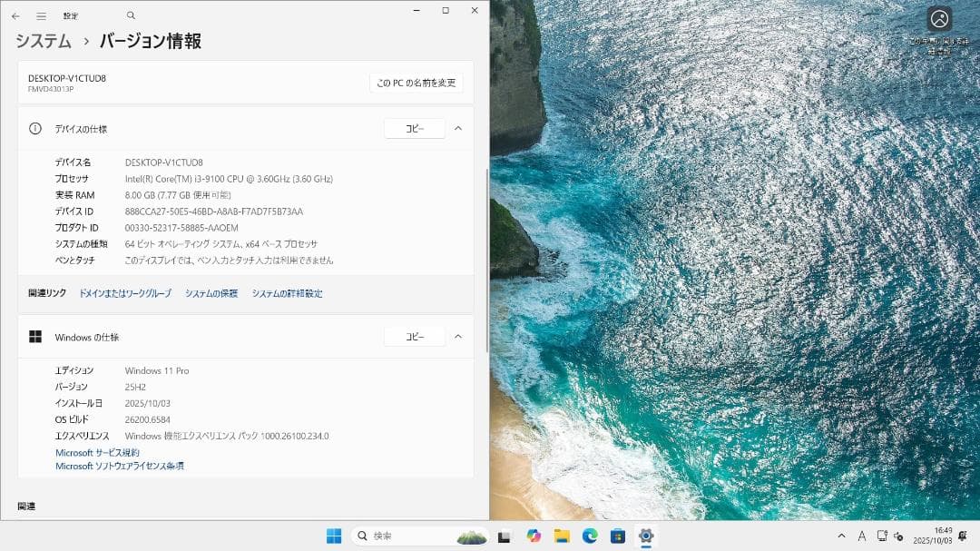Open Copilot from the taskbar
The image size is (980, 551).
534,536
